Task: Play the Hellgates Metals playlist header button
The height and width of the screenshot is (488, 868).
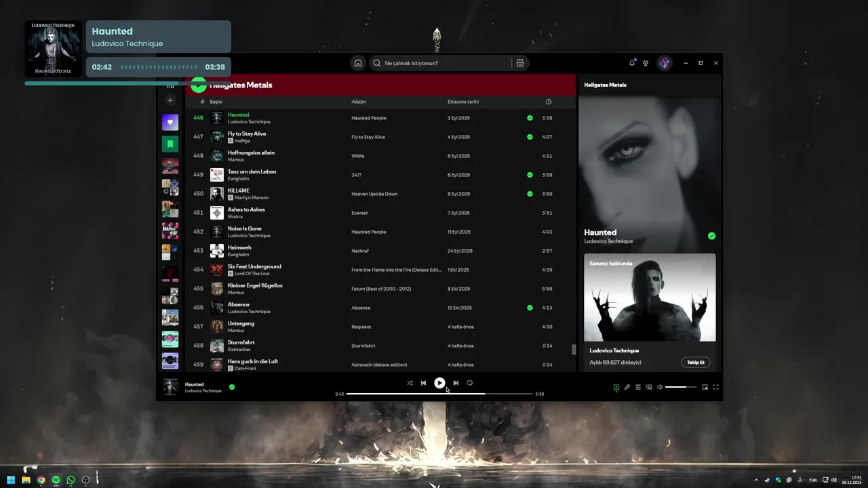Action: (x=198, y=85)
